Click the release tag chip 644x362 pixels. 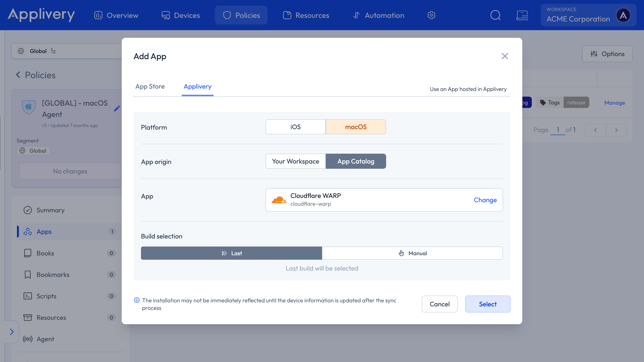pos(576,103)
